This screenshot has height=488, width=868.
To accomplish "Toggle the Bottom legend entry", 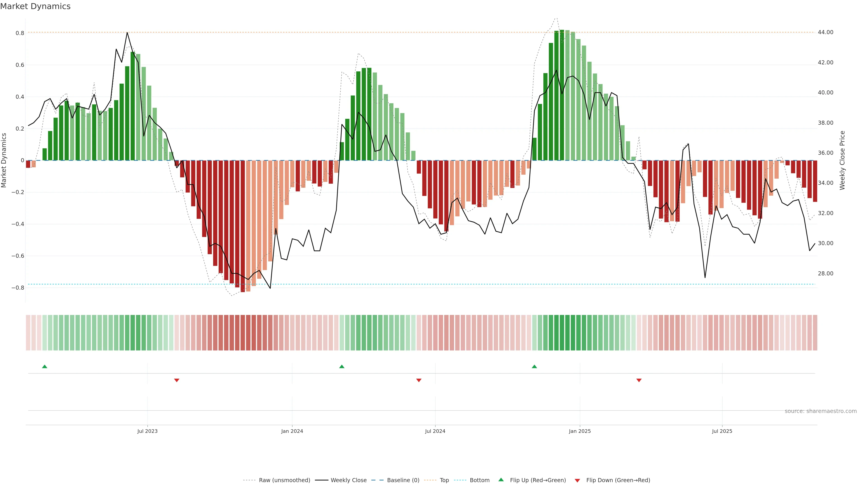I will [x=479, y=480].
